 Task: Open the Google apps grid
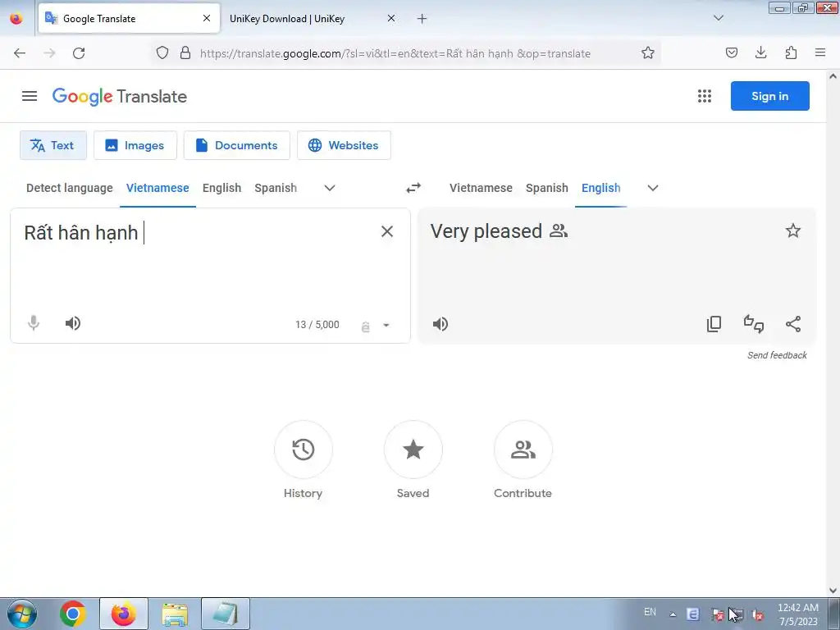pos(705,96)
